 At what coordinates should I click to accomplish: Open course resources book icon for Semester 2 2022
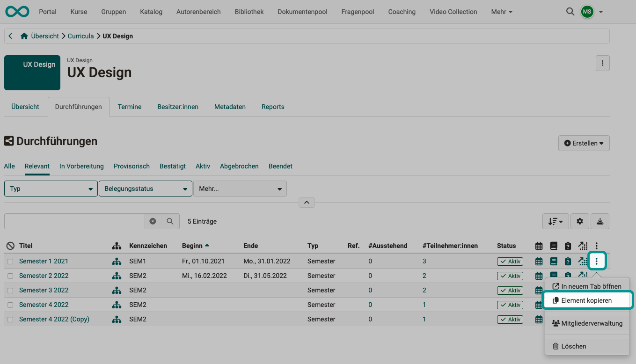tap(553, 276)
